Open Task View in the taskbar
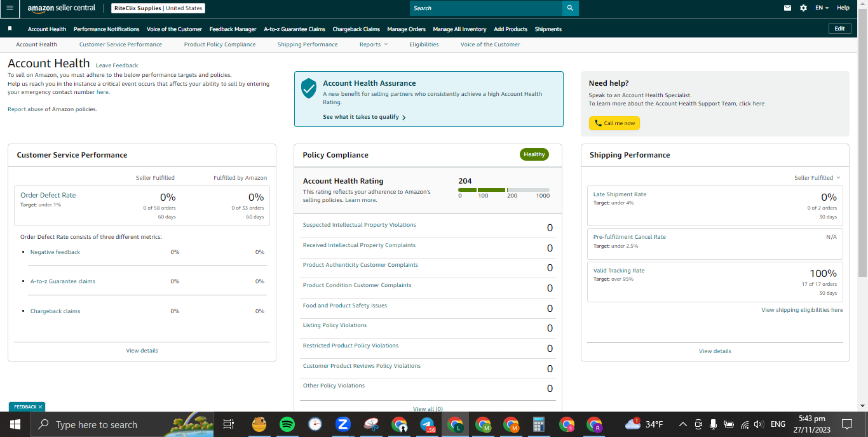The width and height of the screenshot is (868, 437). coord(229,424)
